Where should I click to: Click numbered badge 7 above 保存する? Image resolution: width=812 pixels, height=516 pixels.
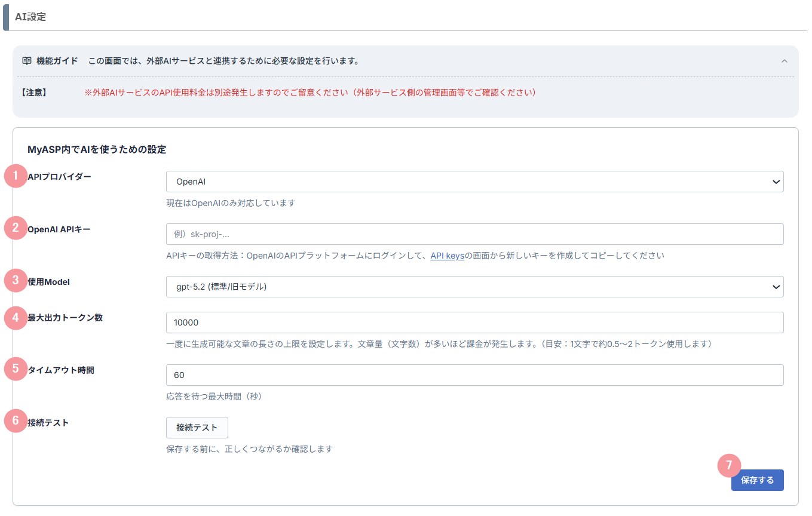pos(728,466)
